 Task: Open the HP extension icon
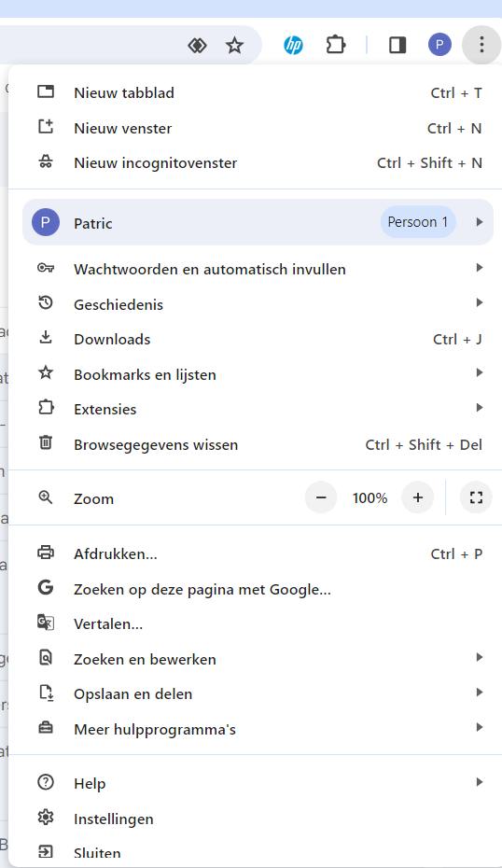click(293, 45)
